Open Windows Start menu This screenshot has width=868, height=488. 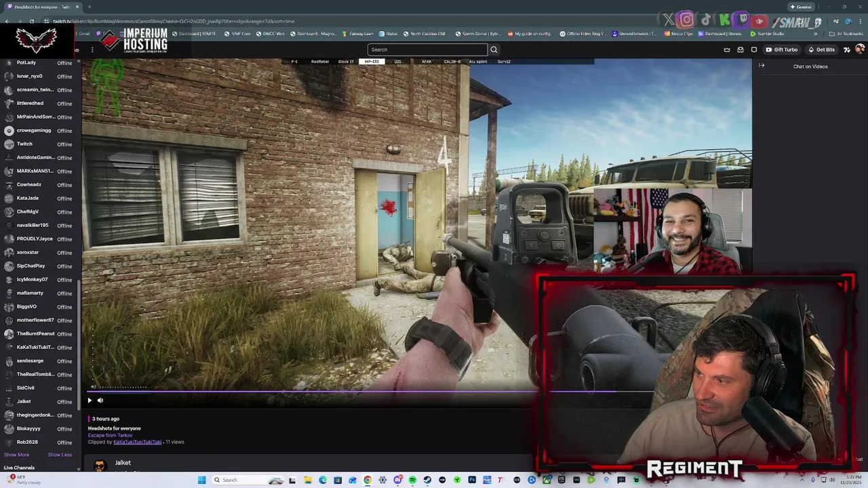[201, 480]
